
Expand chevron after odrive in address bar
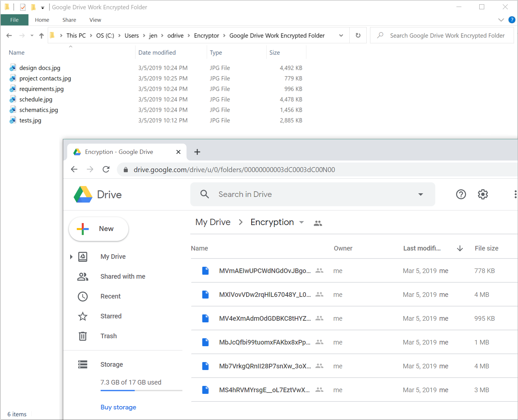point(189,35)
